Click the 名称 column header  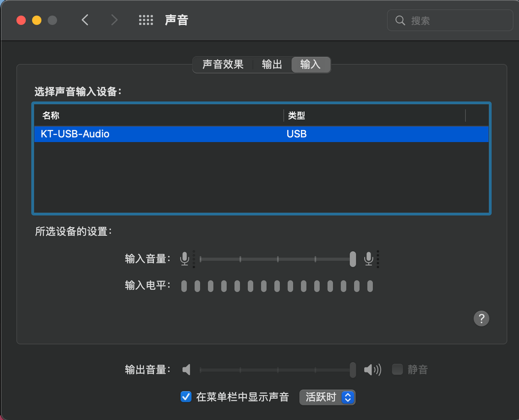[51, 116]
